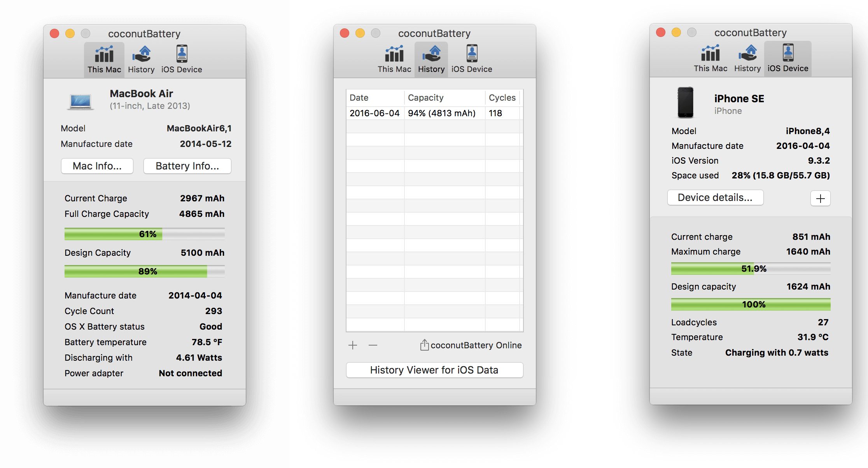This screenshot has height=468, width=868.
Task: Click the share icon beside coconutBattery Online
Action: (424, 345)
